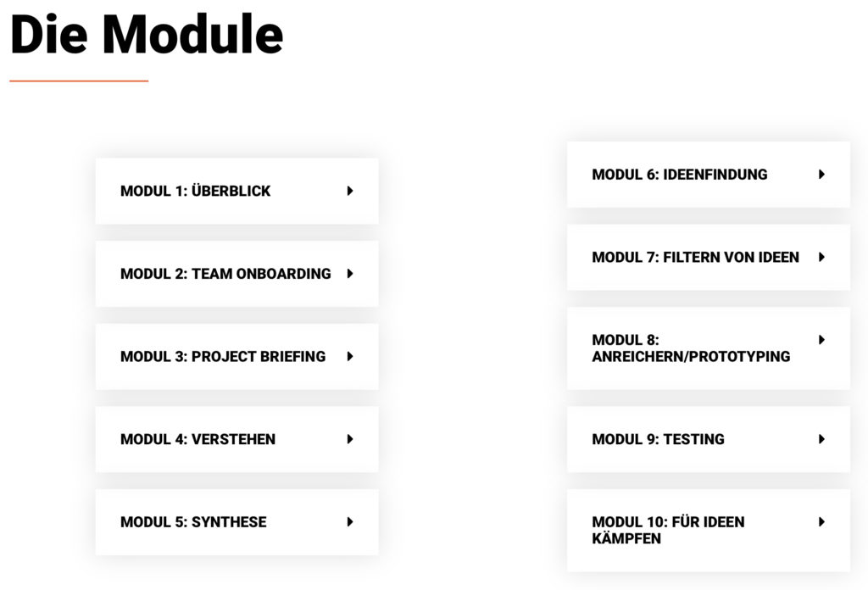Viewport: 868px width, 590px height.
Task: Select the Modul 4: Verstehen label
Action: coord(198,439)
